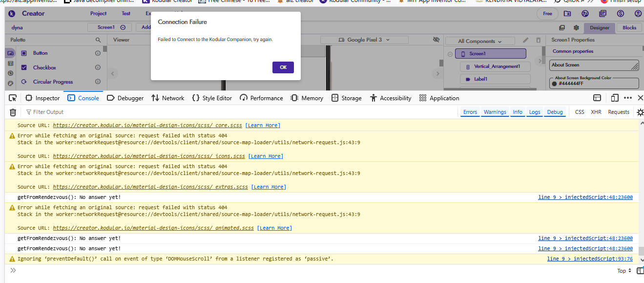Click the split console dock icon
This screenshot has height=283, width=644.
597,98
